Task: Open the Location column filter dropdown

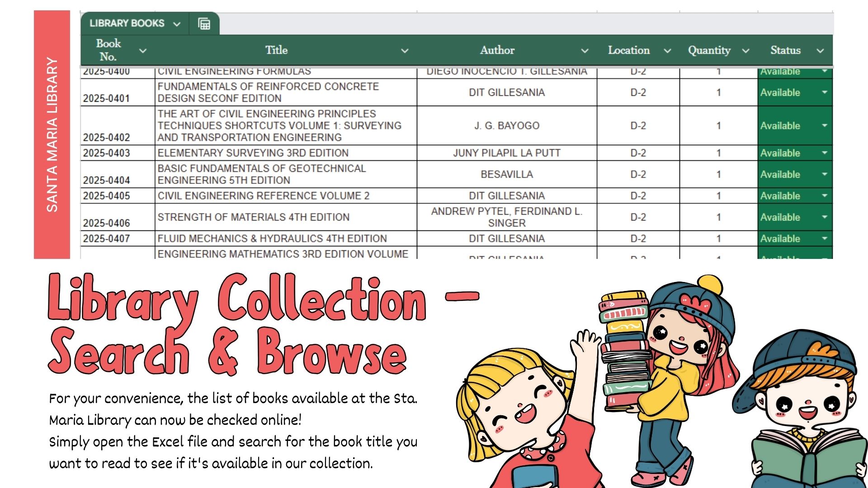Action: click(x=667, y=51)
